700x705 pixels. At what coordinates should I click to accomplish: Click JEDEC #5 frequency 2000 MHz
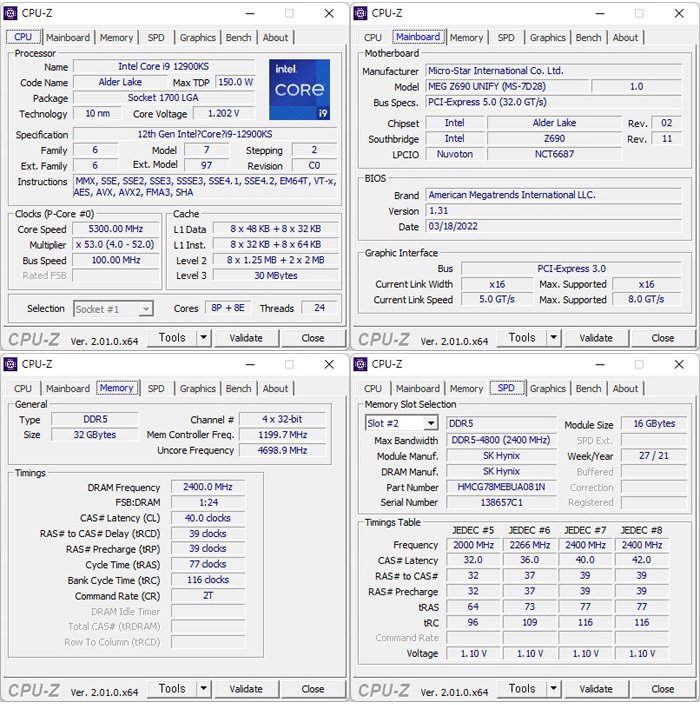coord(473,545)
